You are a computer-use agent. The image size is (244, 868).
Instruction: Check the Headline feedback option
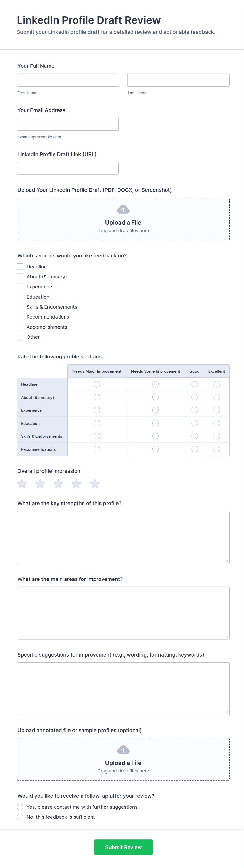coord(20,267)
